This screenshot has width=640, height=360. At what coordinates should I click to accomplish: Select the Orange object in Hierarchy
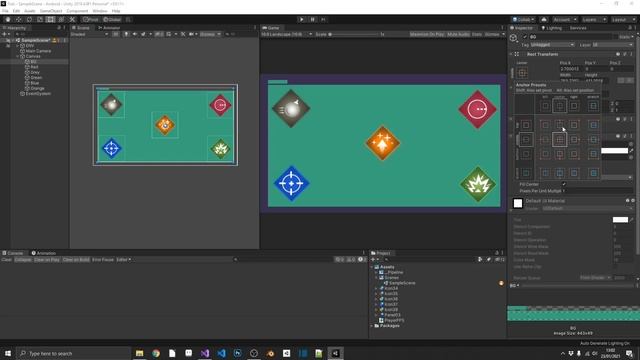click(37, 88)
